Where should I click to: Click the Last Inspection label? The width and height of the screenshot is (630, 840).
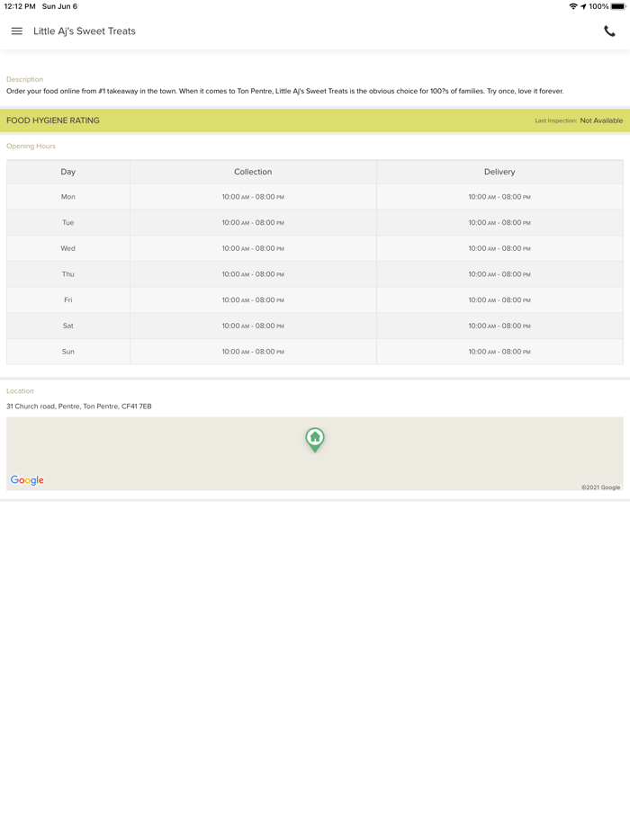pos(555,121)
